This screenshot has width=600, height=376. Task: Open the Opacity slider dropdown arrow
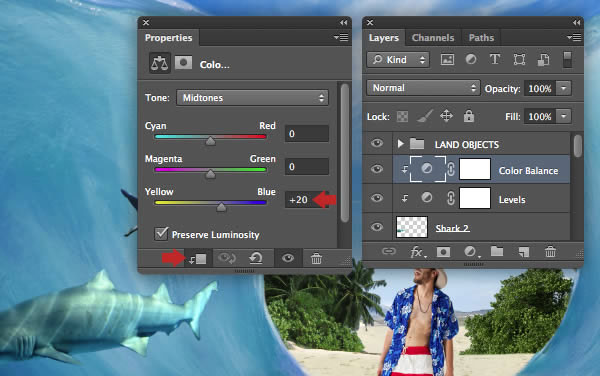563,88
